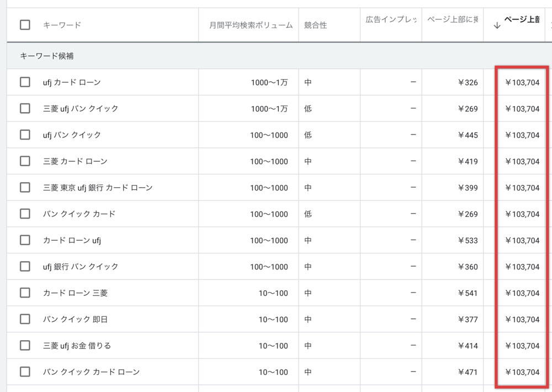
Task: Select checkbox for バン クイック 即日
Action: pos(25,319)
